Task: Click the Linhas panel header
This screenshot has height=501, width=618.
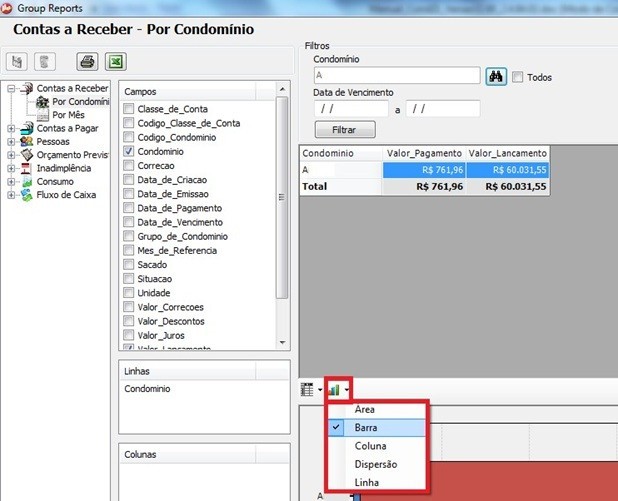Action: tap(187, 371)
